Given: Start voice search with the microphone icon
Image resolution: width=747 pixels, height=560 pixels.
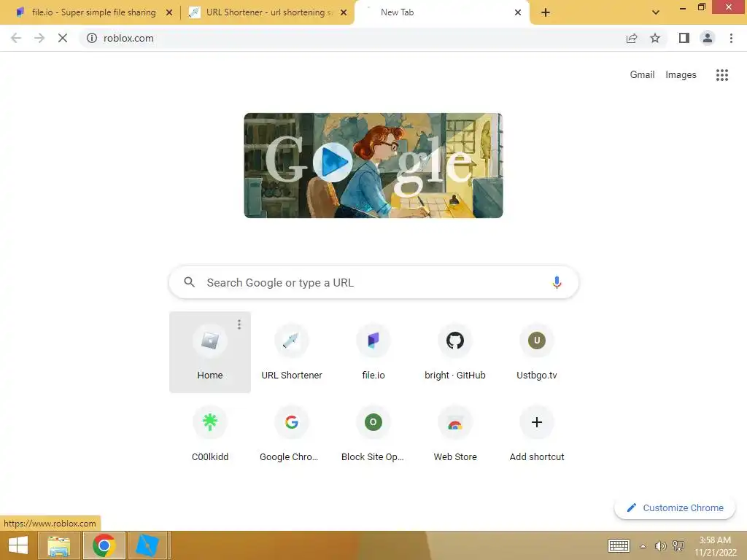Looking at the screenshot, I should pos(557,282).
